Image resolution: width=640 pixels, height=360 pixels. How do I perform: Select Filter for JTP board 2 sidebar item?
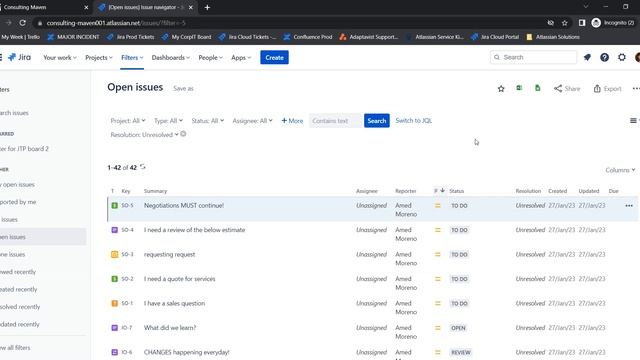click(x=24, y=149)
